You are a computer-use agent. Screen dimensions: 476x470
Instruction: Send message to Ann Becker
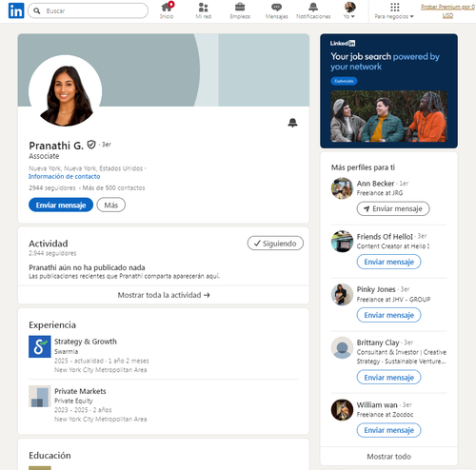click(x=393, y=208)
